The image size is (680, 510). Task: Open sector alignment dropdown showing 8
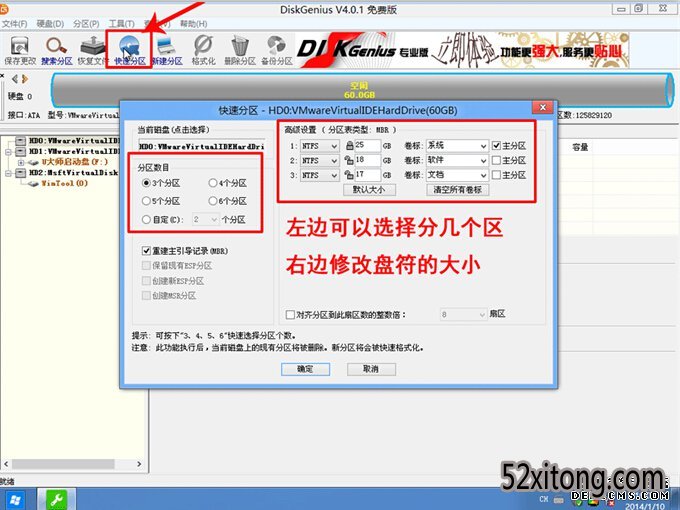coord(464,314)
